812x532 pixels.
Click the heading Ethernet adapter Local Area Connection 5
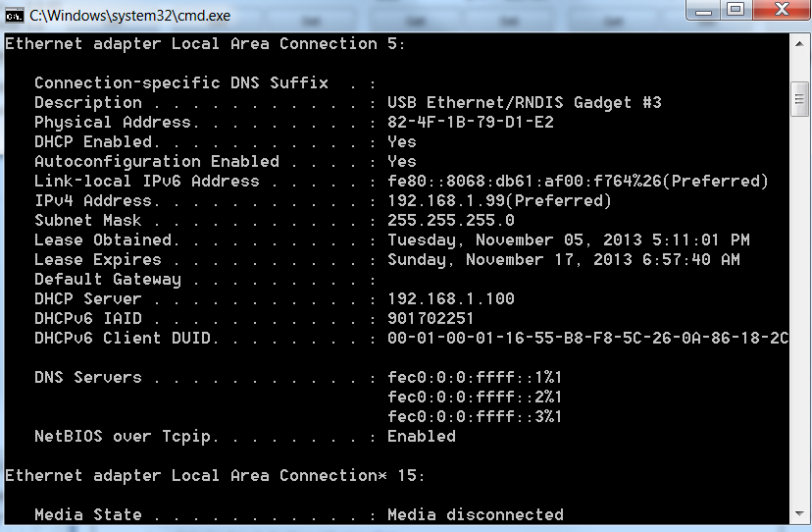205,43
